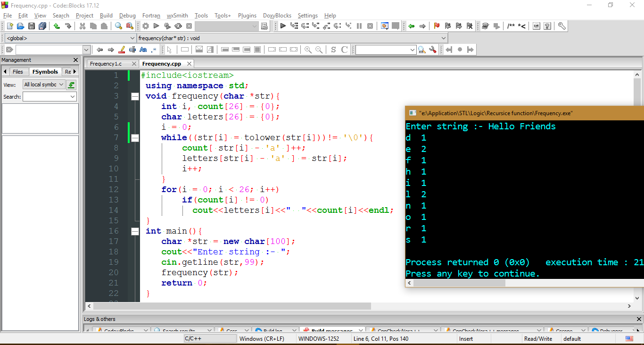This screenshot has width=644, height=345.
Task: Collapse the main function fold marker
Action: (x=135, y=231)
